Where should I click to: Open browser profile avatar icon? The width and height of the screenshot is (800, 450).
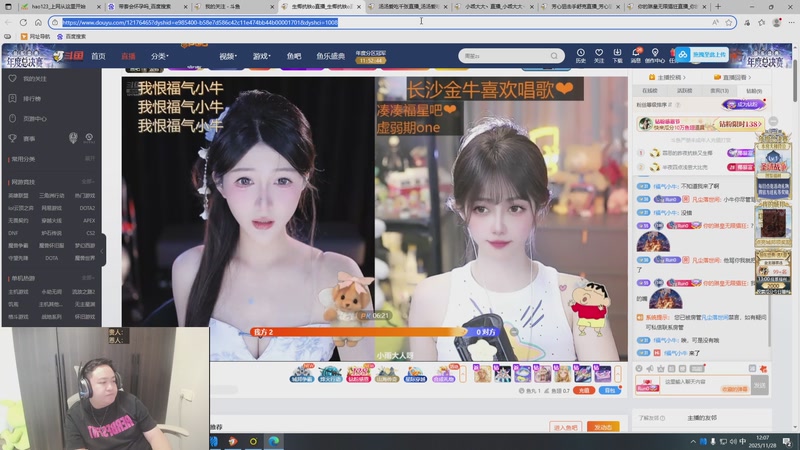(x=777, y=22)
